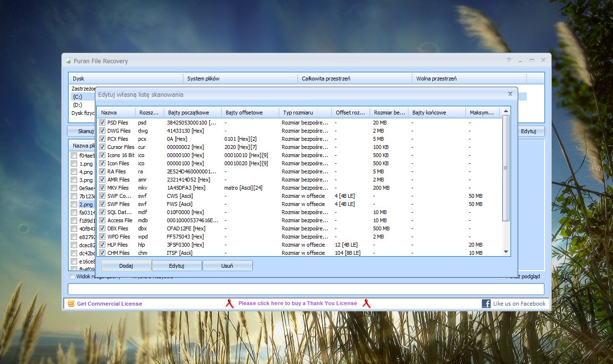Click the help question mark in Puran title bar
Image resolution: width=613 pixels, height=364 pixels.
click(x=509, y=60)
